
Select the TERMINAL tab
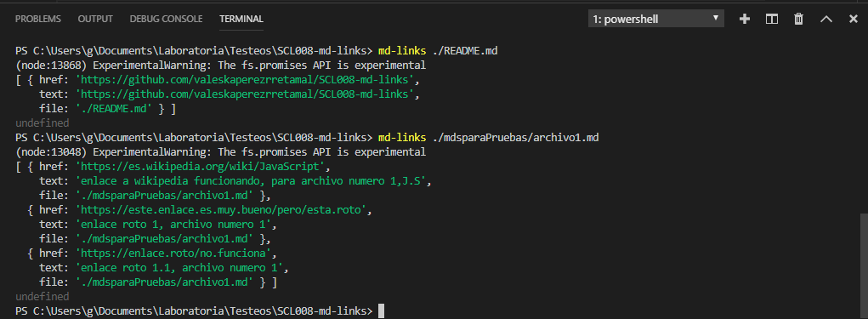(x=241, y=19)
